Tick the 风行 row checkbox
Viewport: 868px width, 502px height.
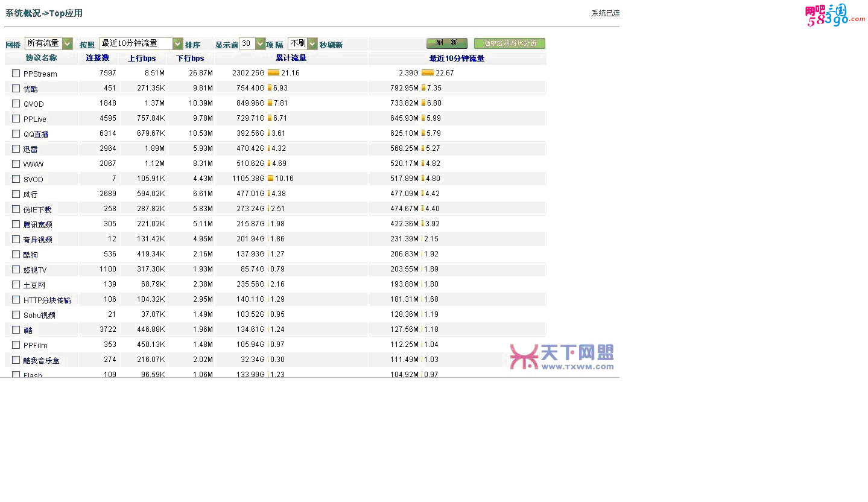point(16,194)
